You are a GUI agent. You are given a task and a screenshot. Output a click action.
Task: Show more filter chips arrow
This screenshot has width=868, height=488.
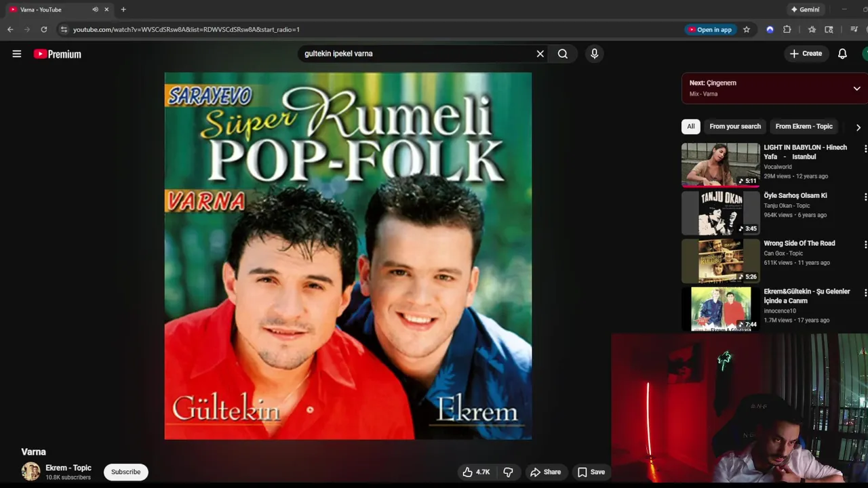click(858, 127)
